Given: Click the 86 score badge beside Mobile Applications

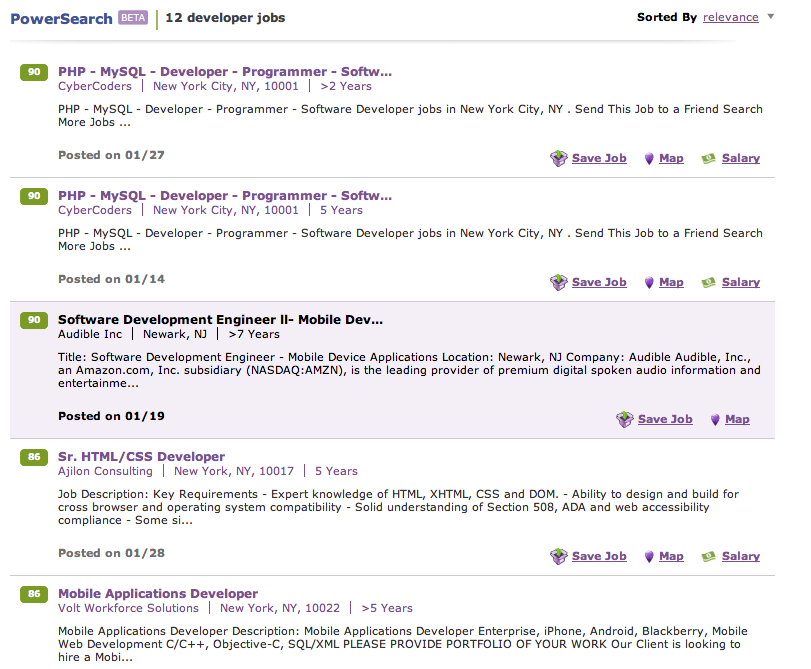Looking at the screenshot, I should pyautogui.click(x=34, y=594).
